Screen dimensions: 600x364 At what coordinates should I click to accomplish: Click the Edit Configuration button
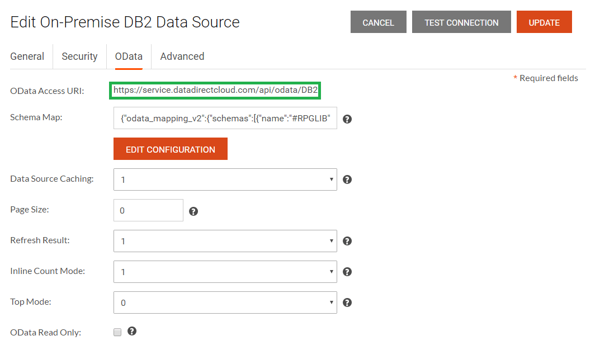click(x=171, y=149)
